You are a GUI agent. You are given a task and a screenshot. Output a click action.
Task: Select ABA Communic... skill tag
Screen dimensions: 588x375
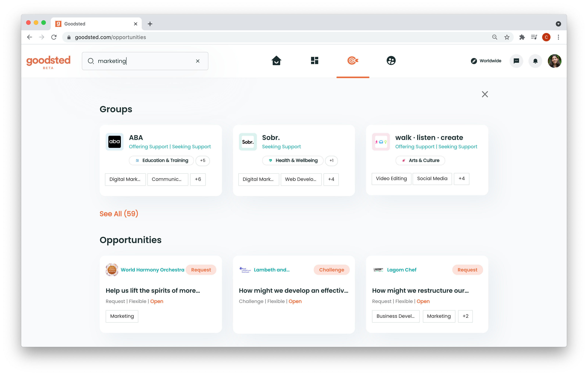(x=168, y=179)
